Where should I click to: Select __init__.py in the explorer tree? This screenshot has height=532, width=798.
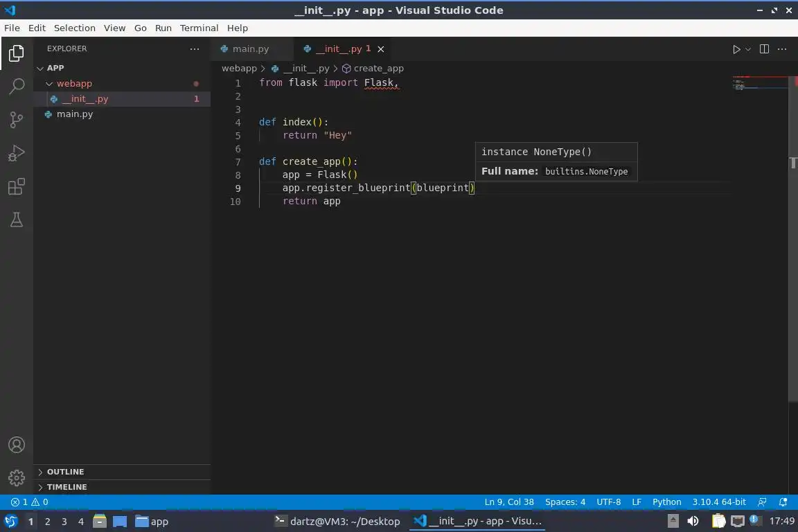tap(122, 99)
